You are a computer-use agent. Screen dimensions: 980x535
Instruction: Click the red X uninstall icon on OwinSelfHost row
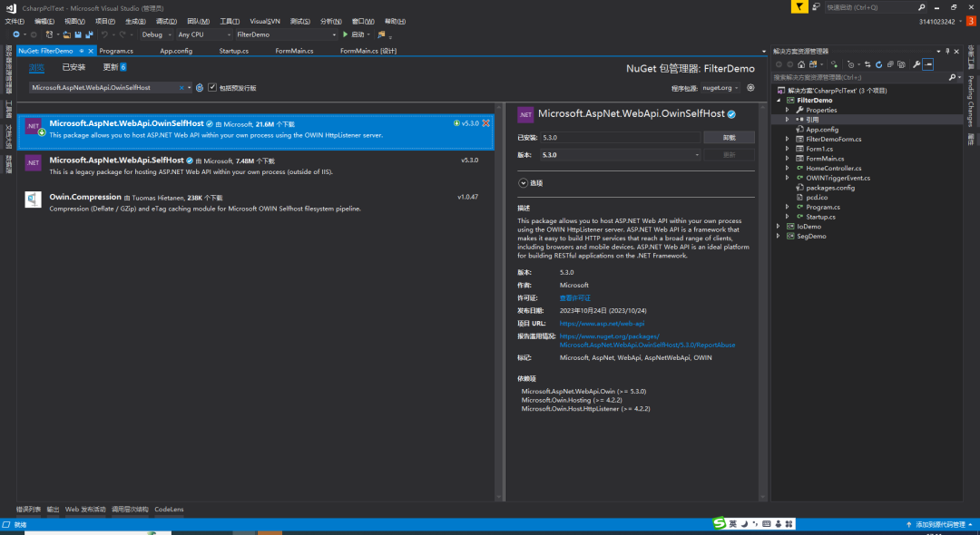tap(486, 122)
